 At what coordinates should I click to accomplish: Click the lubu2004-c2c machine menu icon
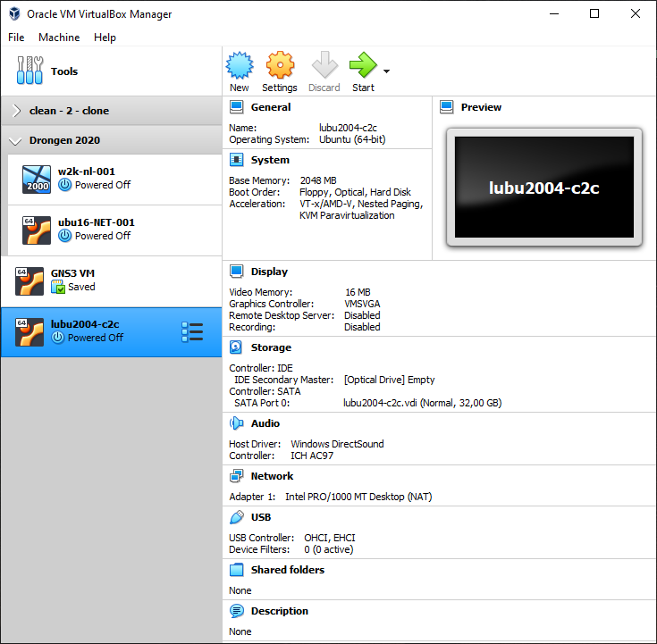pos(191,332)
